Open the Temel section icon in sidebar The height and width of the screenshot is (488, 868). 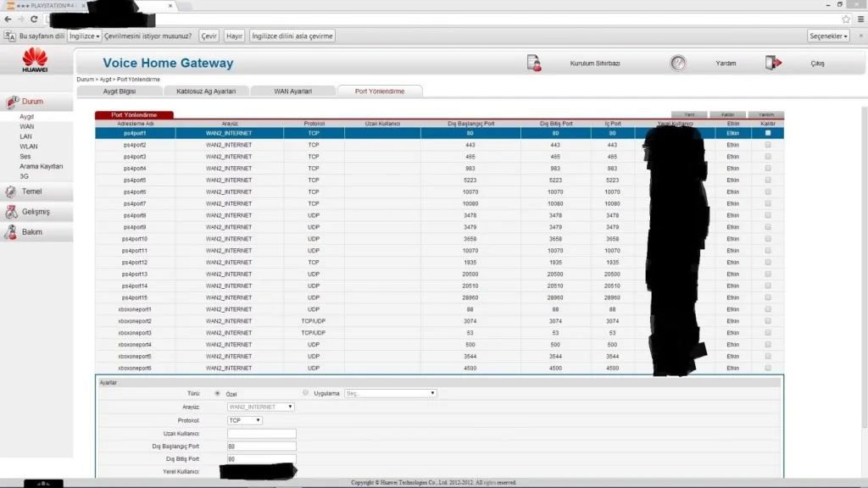[x=12, y=191]
